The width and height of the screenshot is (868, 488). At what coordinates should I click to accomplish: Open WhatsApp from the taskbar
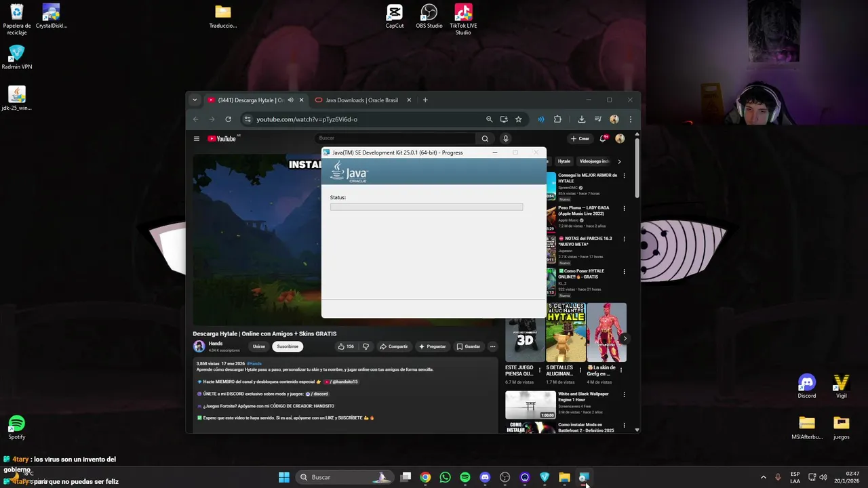tap(445, 477)
